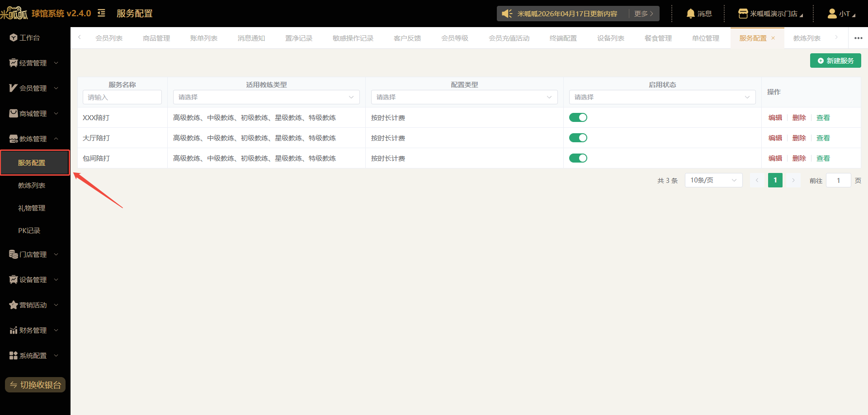Collapse the sidebar with the menu fold icon
This screenshot has height=415, width=868.
[x=101, y=13]
